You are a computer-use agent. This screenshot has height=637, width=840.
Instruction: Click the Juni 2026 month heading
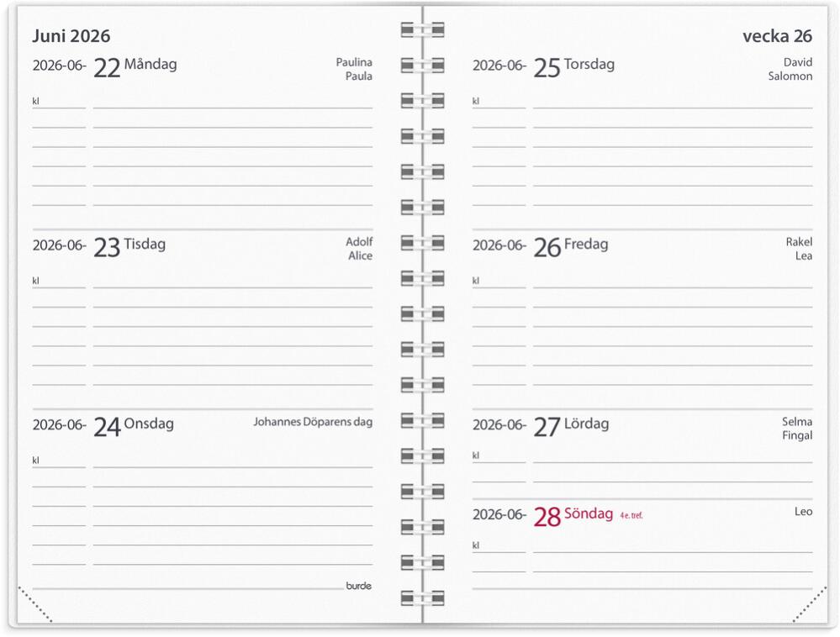coord(71,36)
